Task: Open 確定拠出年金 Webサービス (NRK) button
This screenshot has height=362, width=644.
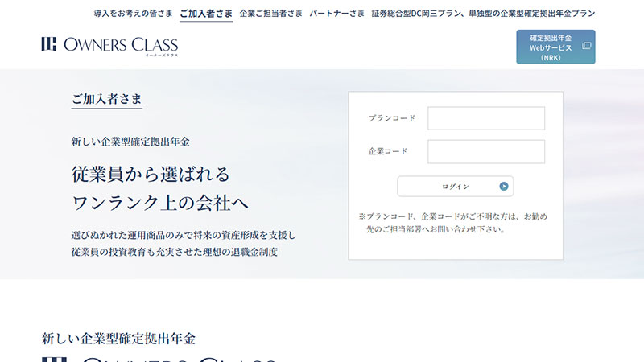Action: point(555,47)
